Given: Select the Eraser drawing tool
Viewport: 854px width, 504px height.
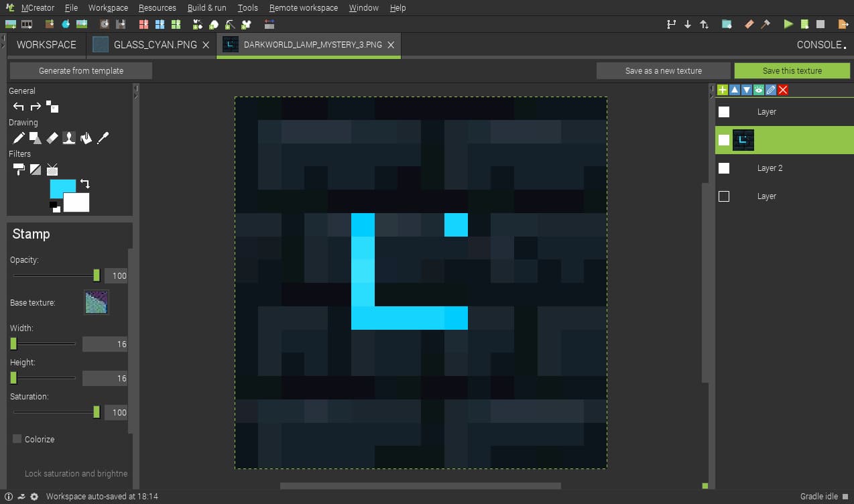Looking at the screenshot, I should (x=52, y=137).
